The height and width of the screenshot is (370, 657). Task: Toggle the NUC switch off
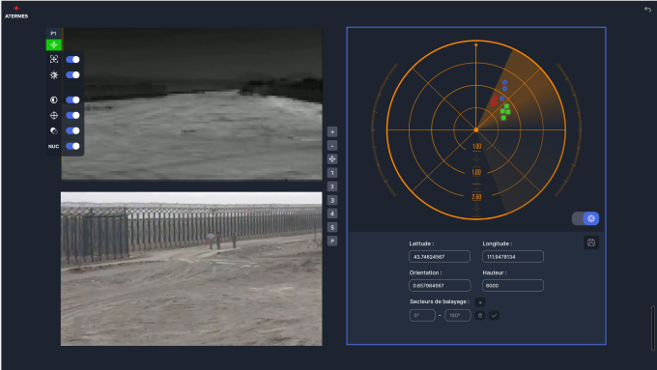click(x=73, y=146)
